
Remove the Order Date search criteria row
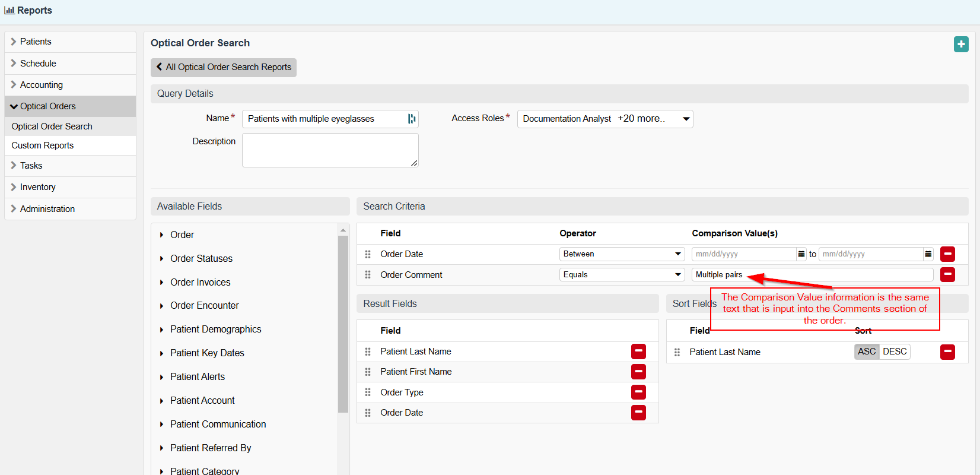[947, 254]
